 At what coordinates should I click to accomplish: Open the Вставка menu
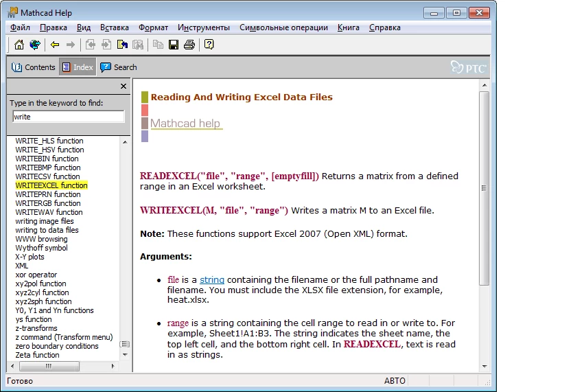(x=115, y=27)
